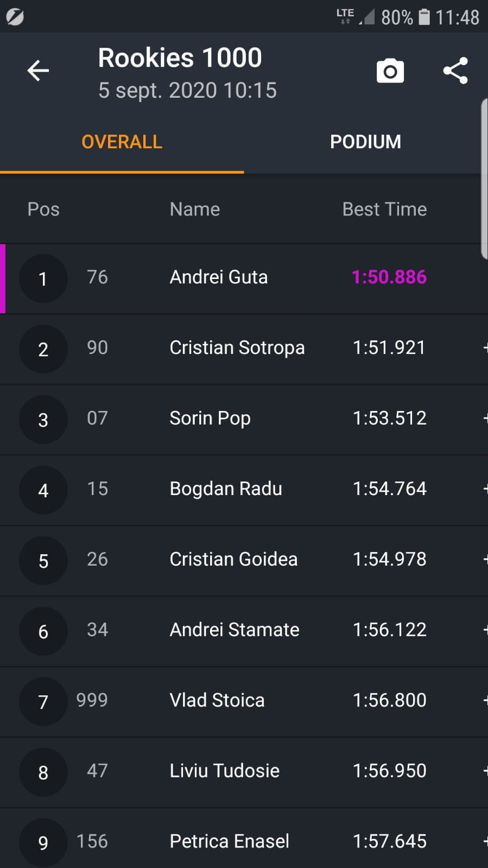This screenshot has height=868, width=488.
Task: Open Sorin Pop's row
Action: click(x=210, y=419)
